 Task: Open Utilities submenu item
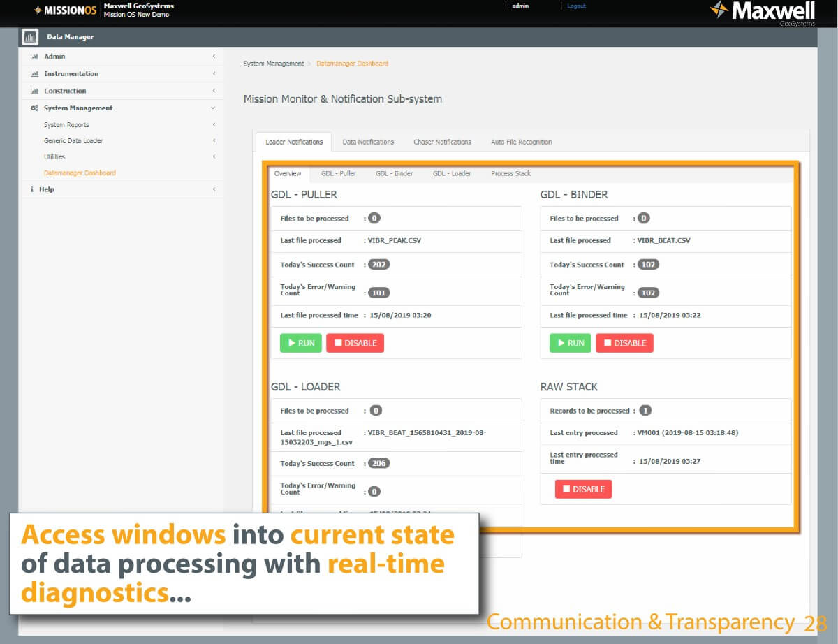54,157
